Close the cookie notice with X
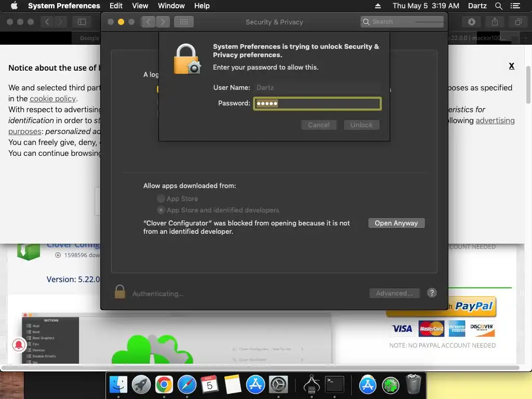This screenshot has height=399, width=532. (511, 66)
